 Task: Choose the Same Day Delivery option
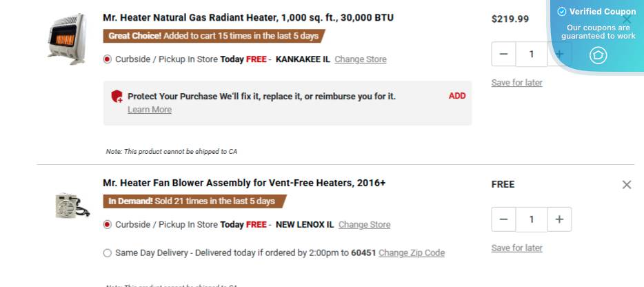tap(107, 253)
